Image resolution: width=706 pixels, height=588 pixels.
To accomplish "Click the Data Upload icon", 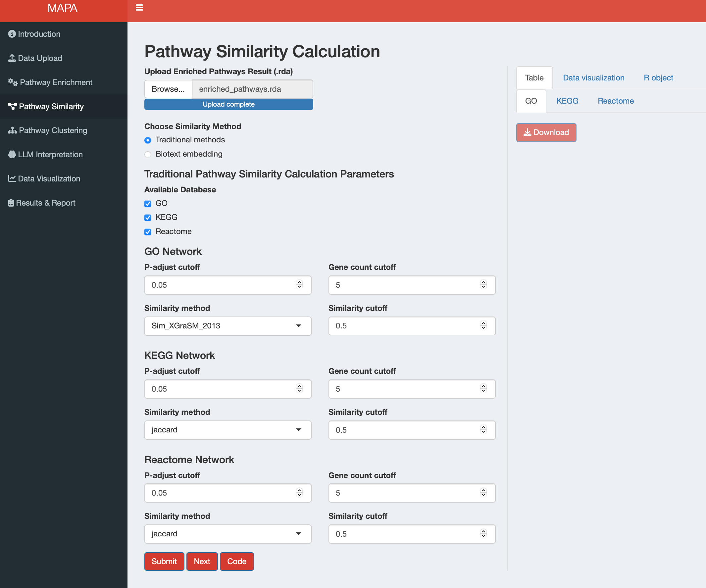I will (12, 58).
